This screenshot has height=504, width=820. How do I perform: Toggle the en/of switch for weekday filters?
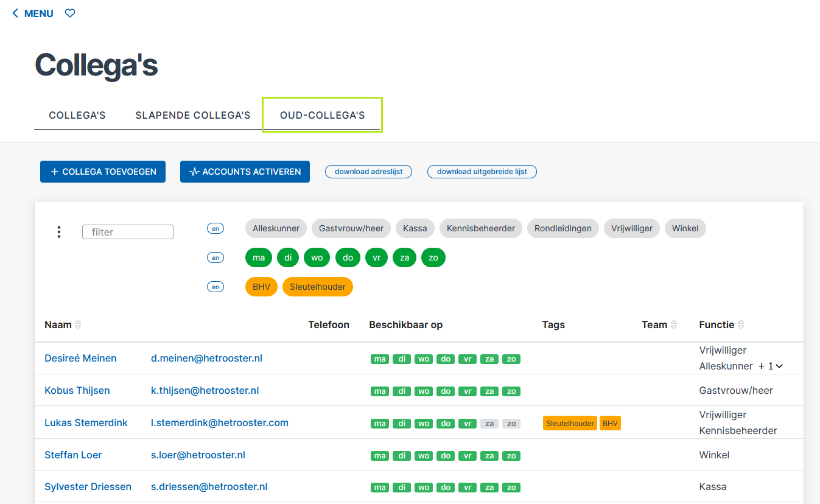[x=216, y=257]
